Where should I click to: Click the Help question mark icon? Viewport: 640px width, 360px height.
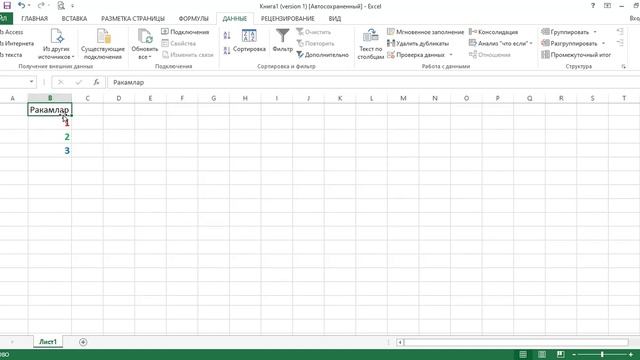[x=593, y=6]
